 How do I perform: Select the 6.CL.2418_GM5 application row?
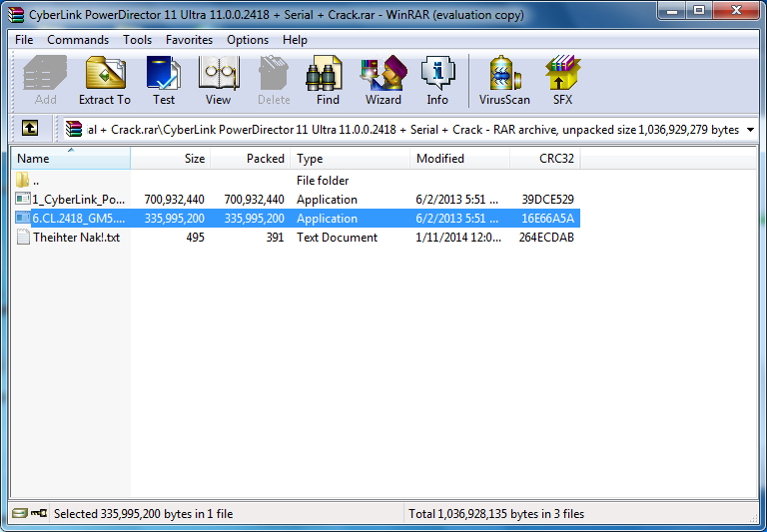pyautogui.click(x=296, y=218)
